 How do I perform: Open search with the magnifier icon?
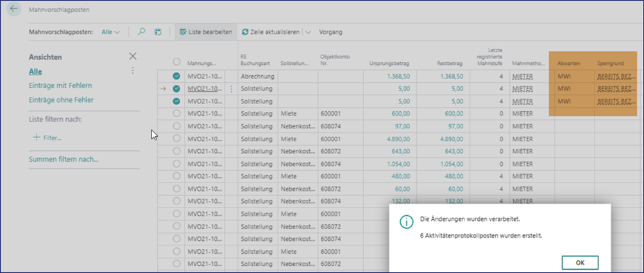(142, 31)
